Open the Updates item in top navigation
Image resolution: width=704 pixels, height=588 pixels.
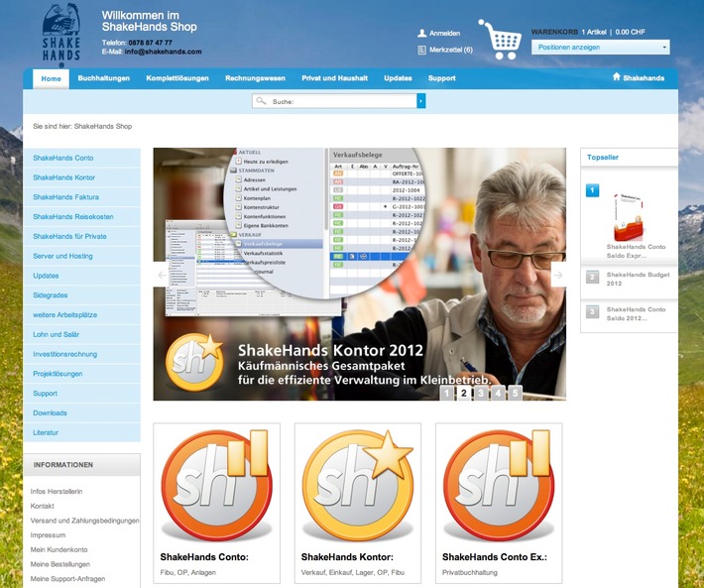pos(398,78)
